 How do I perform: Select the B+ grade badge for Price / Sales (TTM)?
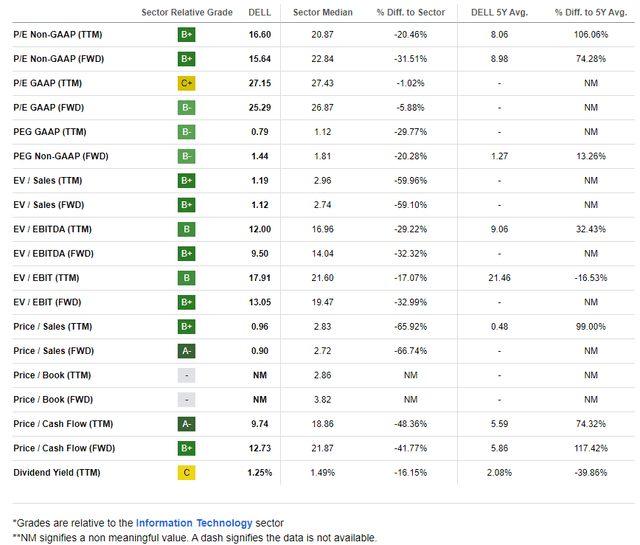[x=187, y=327]
